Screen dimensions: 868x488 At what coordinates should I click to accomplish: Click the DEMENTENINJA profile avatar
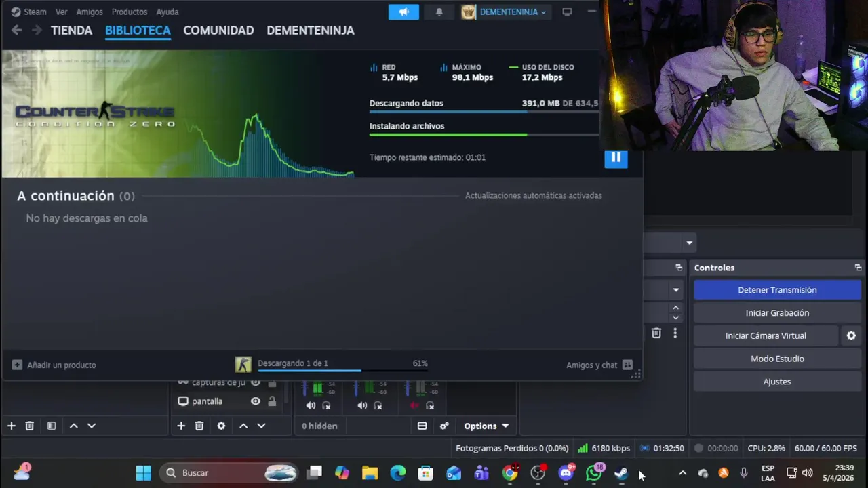469,12
